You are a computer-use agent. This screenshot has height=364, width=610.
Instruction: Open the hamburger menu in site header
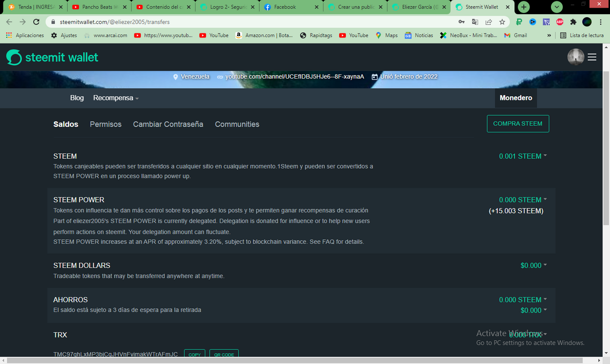coord(592,57)
